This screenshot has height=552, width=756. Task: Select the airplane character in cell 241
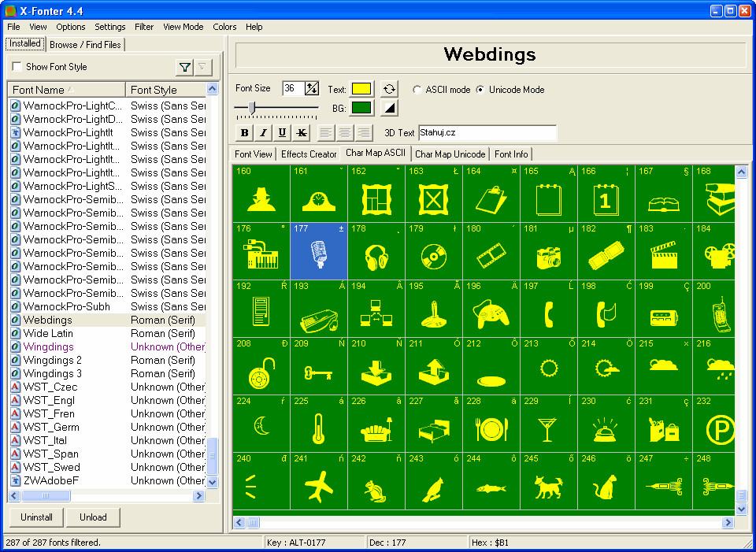319,480
